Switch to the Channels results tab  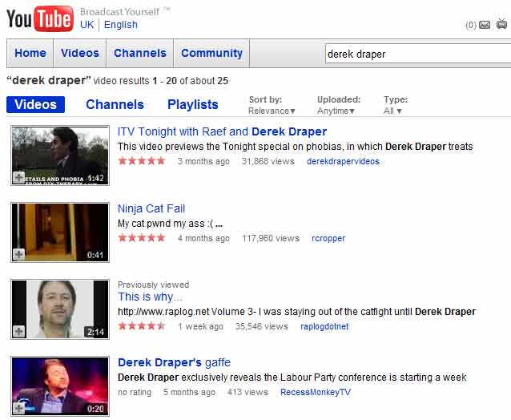[115, 104]
